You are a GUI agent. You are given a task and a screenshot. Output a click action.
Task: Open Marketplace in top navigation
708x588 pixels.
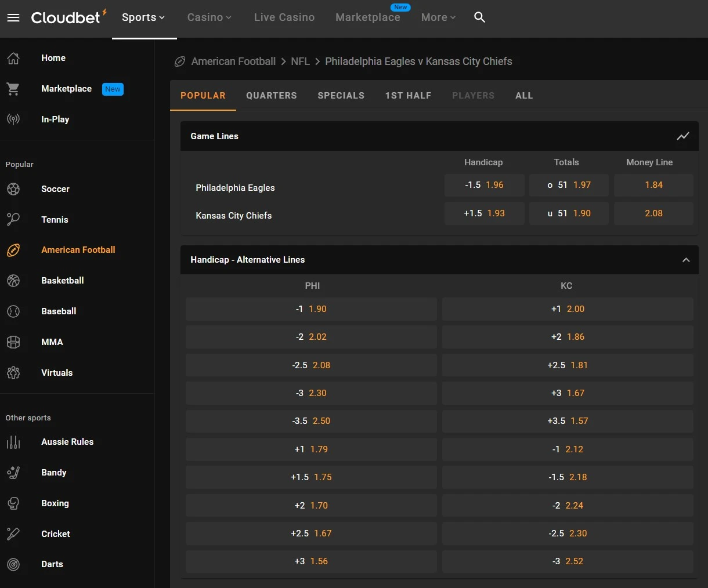(x=368, y=17)
